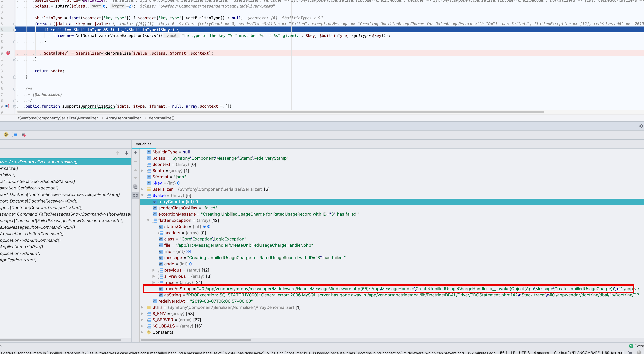The image size is (644, 354).
Task: Click the numbered list view icon in debug toolbar
Action: pyautogui.click(x=15, y=134)
